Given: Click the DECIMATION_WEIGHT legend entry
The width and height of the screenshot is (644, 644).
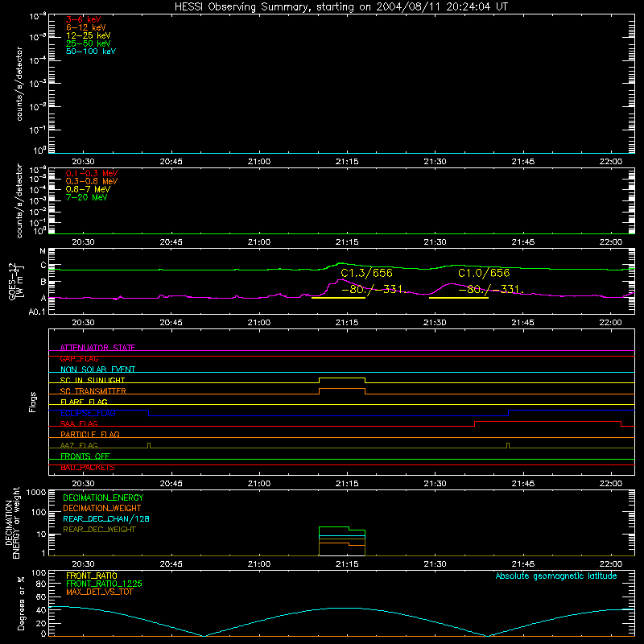Looking at the screenshot, I should pos(102,508).
